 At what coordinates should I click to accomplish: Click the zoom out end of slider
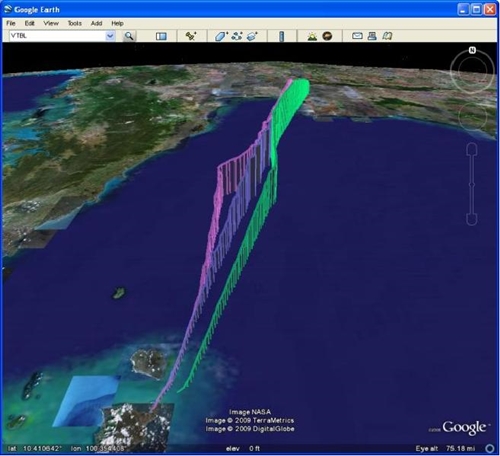(x=472, y=219)
